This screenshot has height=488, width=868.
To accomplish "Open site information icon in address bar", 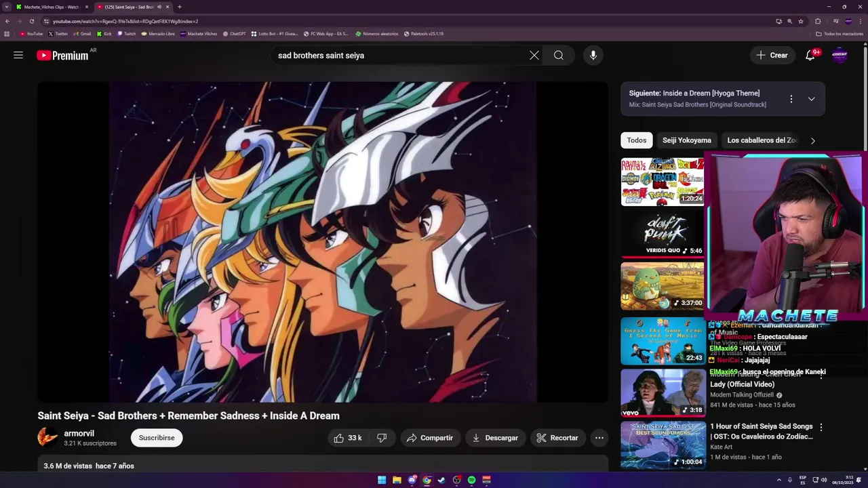I will (46, 21).
